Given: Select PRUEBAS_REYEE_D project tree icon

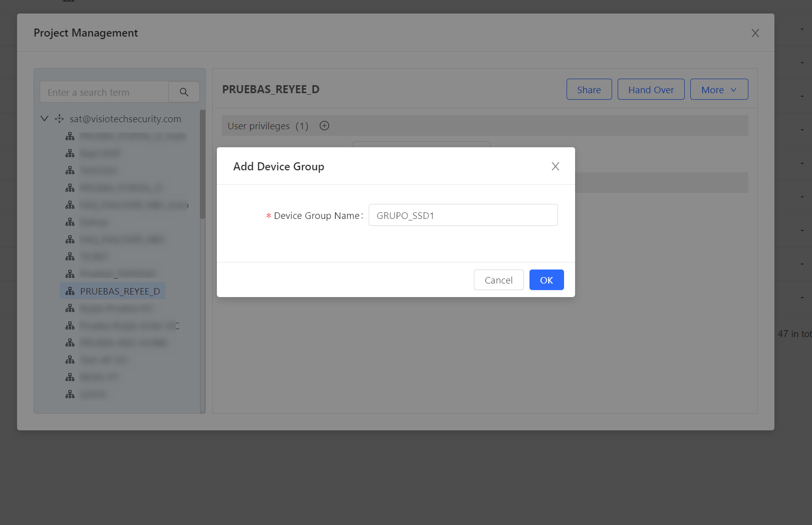Looking at the screenshot, I should [x=70, y=292].
